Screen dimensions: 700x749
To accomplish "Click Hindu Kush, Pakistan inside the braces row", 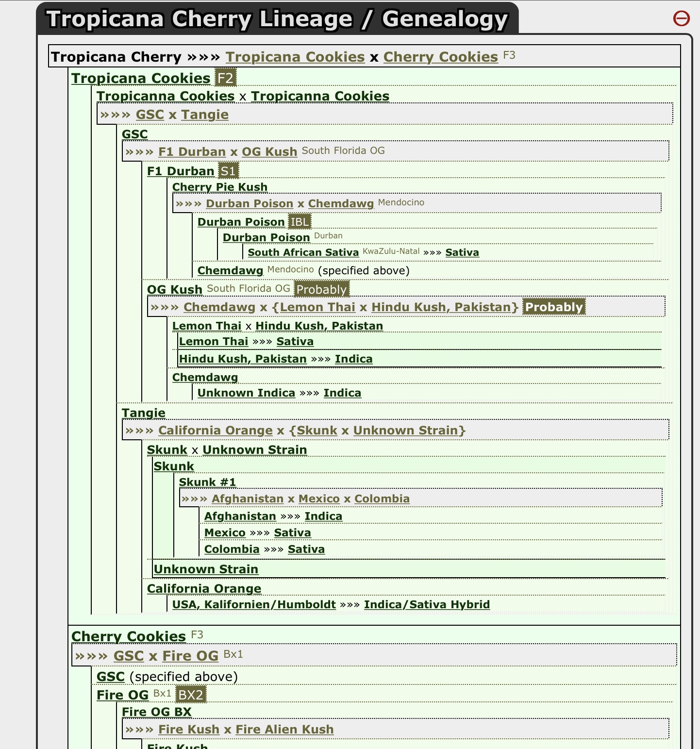I will coord(442,307).
